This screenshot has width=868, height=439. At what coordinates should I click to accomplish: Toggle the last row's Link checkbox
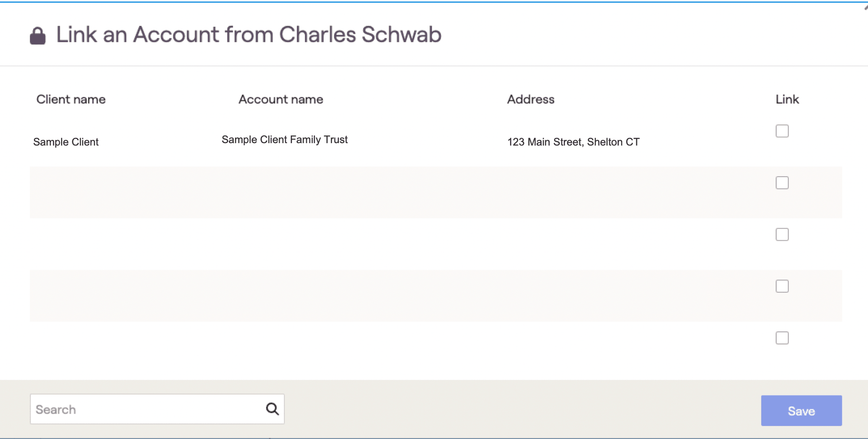click(782, 338)
